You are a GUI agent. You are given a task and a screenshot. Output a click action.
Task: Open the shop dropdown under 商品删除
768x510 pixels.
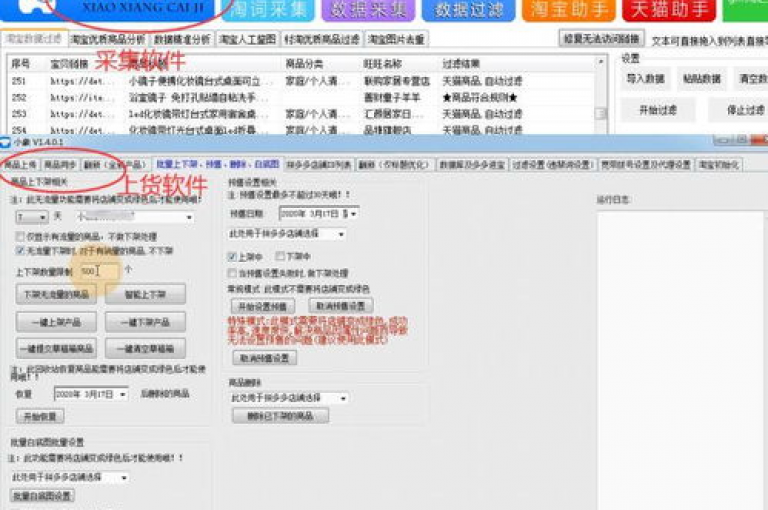click(x=289, y=397)
